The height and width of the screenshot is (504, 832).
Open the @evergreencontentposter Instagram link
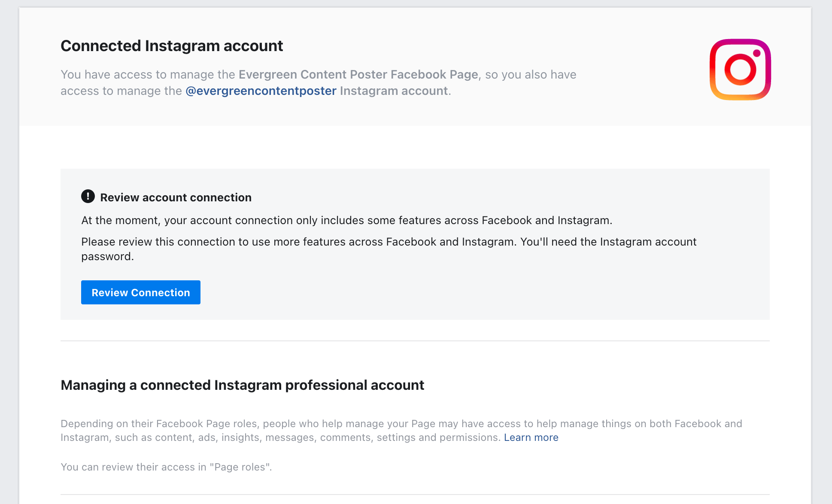coord(261,91)
